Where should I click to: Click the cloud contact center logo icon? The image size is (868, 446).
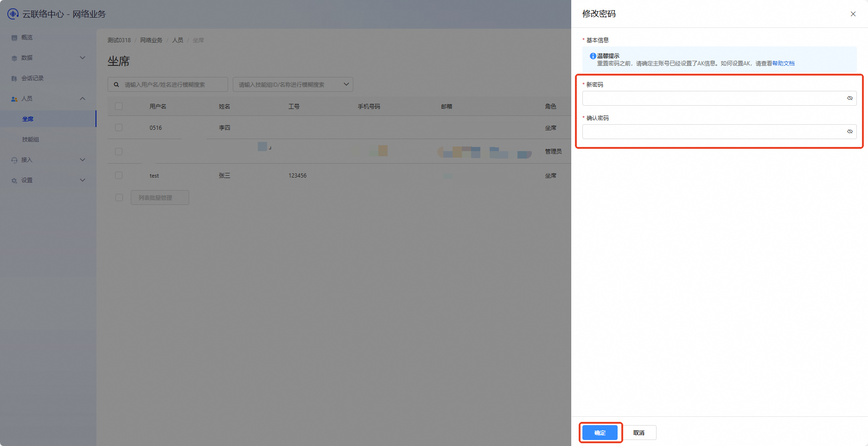[x=13, y=14]
